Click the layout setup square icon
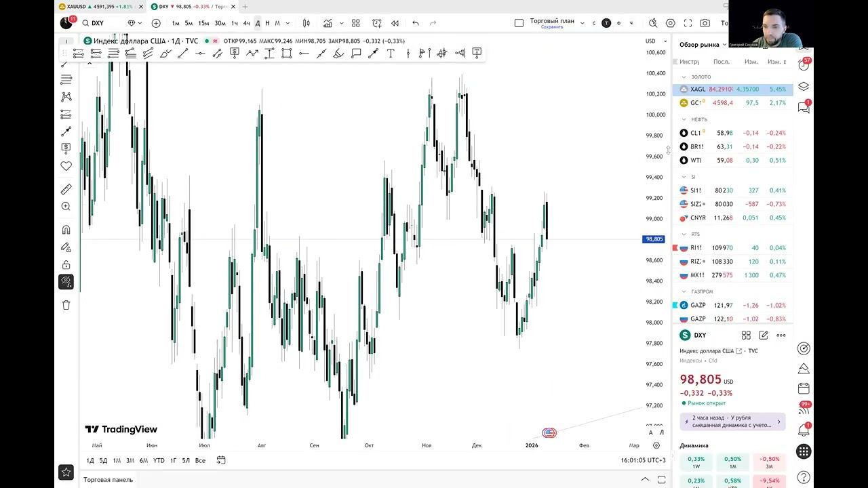The image size is (868, 488). [519, 23]
